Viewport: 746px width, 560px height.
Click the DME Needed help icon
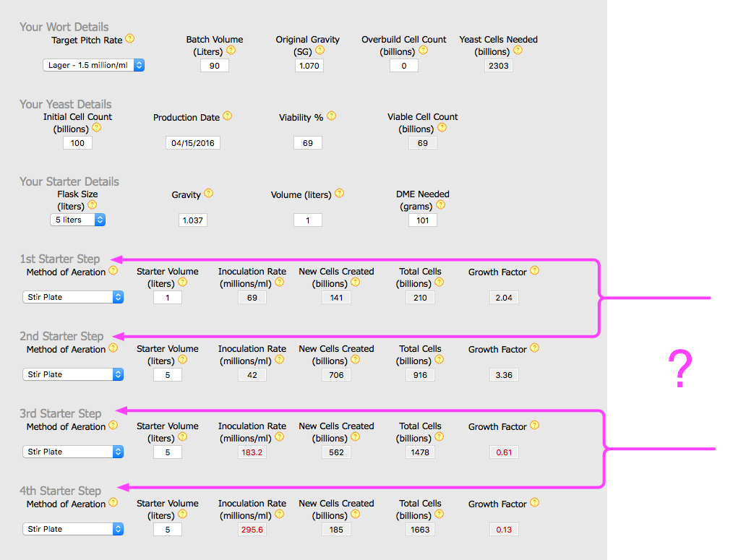point(440,205)
